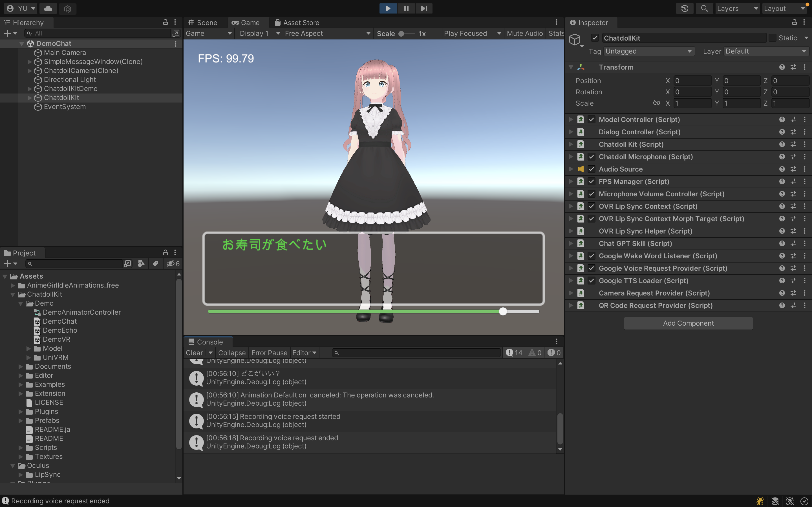Click the Undo History icon

[x=685, y=8]
